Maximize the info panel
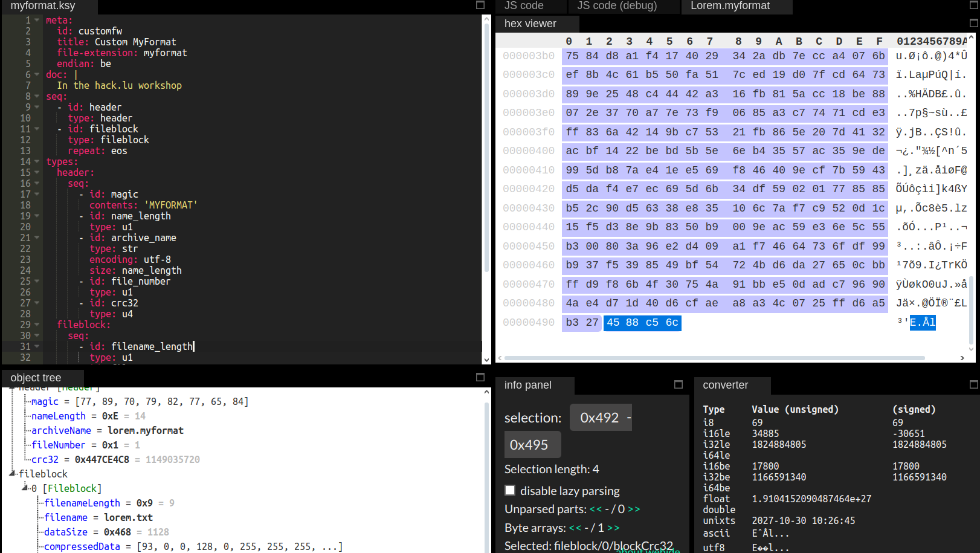Screen dimensions: 980x553 (679, 384)
